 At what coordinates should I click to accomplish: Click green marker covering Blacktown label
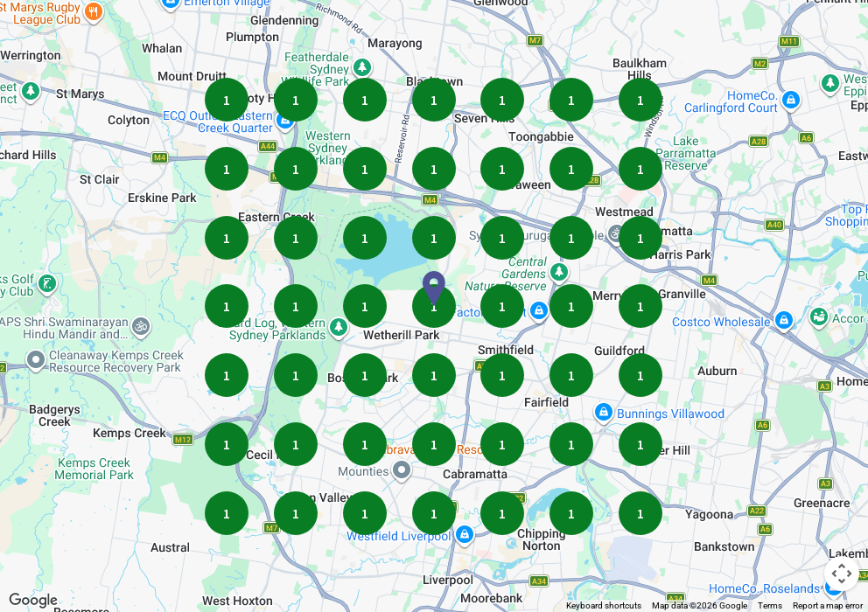[433, 101]
